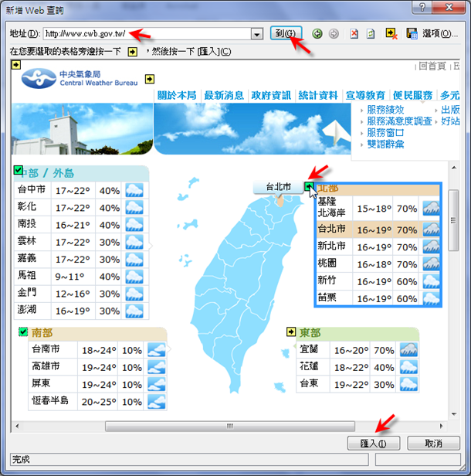Image resolution: width=471 pixels, height=476 pixels.
Task: Open the 政府資訊 menu
Action: pos(271,96)
